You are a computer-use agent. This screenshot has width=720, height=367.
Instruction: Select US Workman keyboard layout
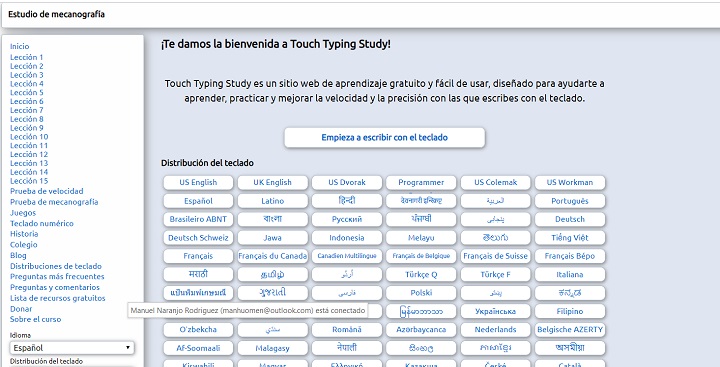(570, 182)
